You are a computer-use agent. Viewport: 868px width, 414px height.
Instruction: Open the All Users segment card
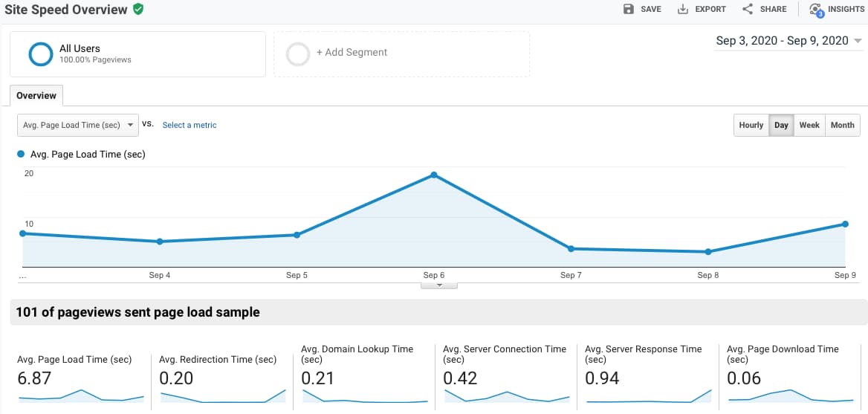137,54
